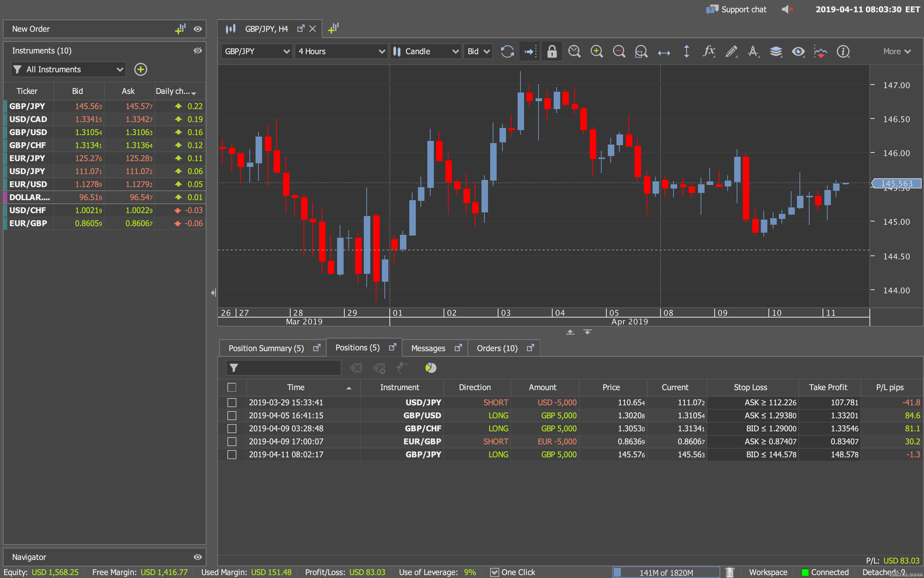Check the USD/JPY position checkbox
Screen dimensions: 924x578
coord(232,402)
